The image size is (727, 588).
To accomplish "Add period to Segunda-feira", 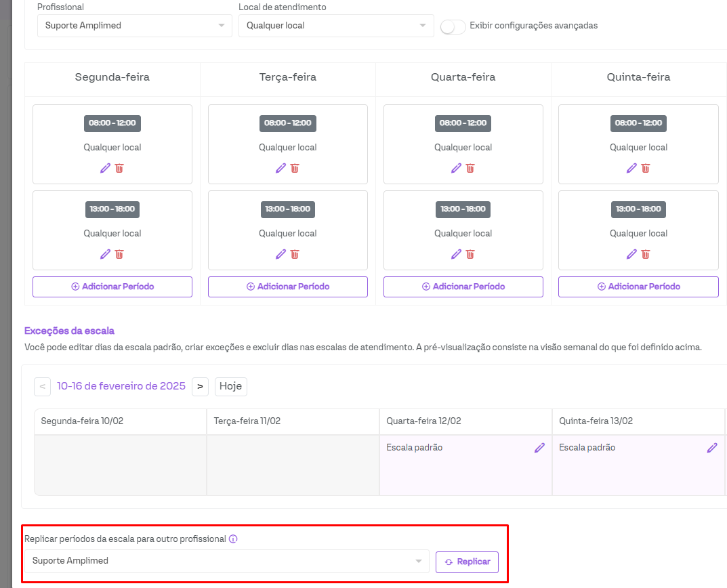I will 112,287.
